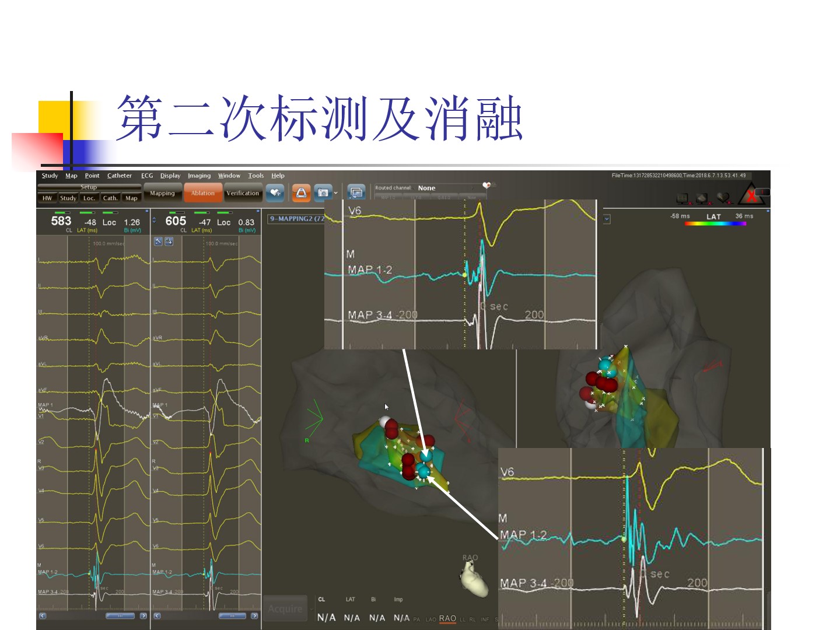Viewport: 840px width, 630px height.
Task: Expand the Acquire dropdown arrow
Action: pos(311,610)
